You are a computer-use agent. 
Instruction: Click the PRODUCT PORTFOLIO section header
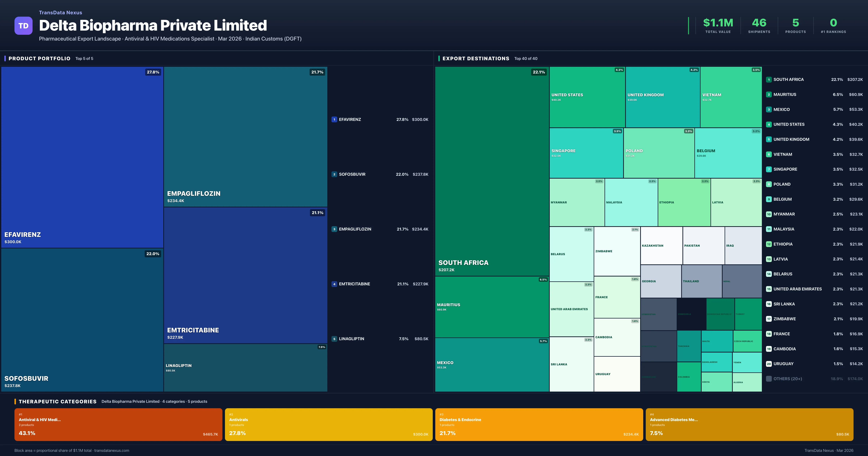39,58
